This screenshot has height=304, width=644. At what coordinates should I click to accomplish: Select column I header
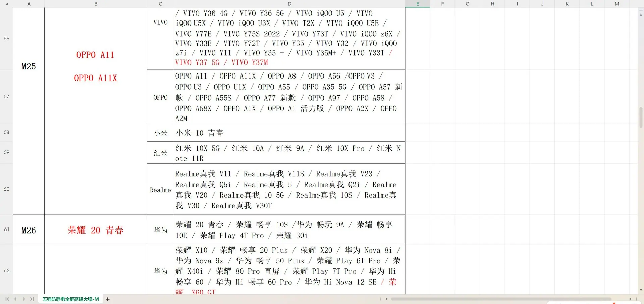click(x=517, y=4)
